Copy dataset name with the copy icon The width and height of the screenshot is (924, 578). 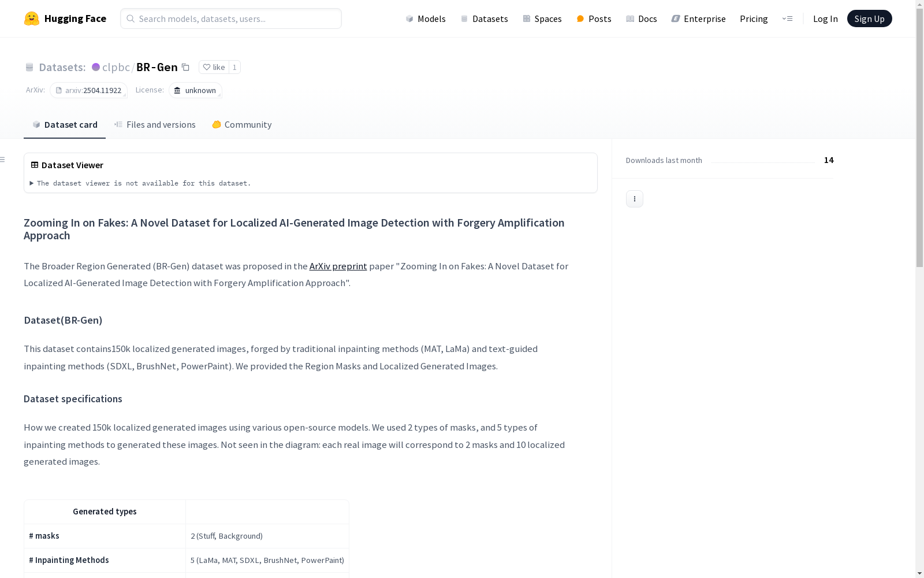(185, 67)
